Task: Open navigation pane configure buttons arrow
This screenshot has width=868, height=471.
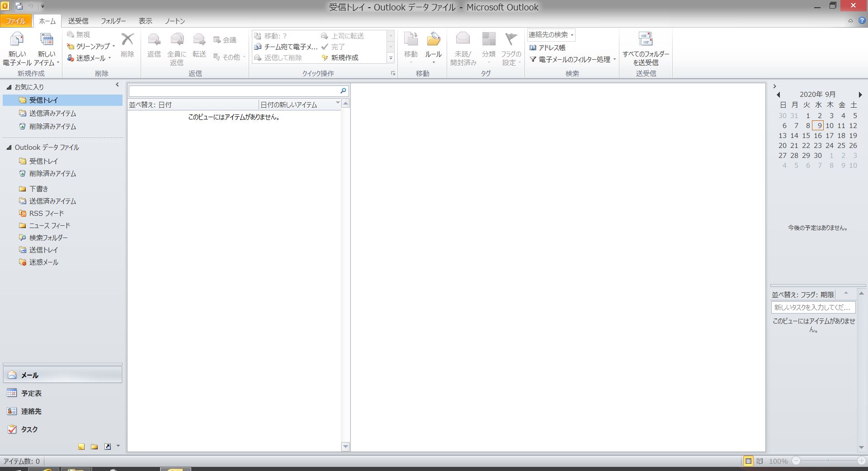Action: click(118, 446)
